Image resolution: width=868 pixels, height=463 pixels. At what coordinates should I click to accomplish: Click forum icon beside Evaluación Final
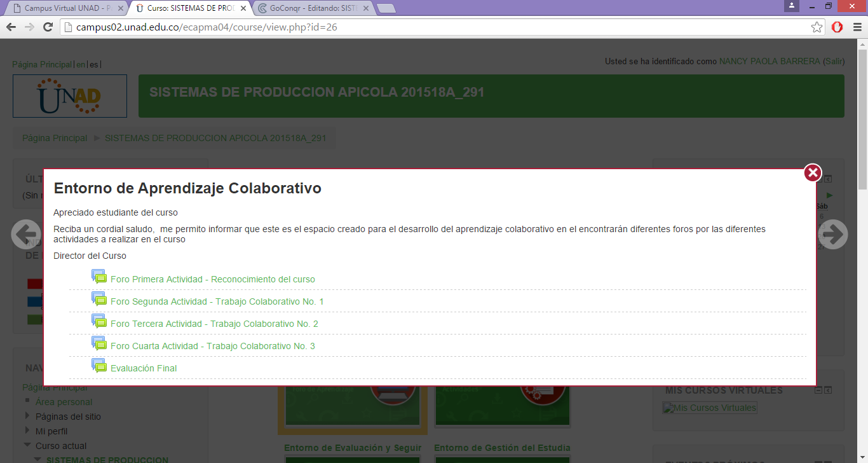(99, 366)
